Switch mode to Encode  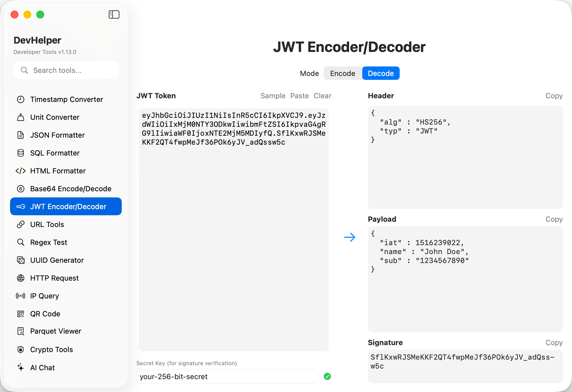point(343,73)
